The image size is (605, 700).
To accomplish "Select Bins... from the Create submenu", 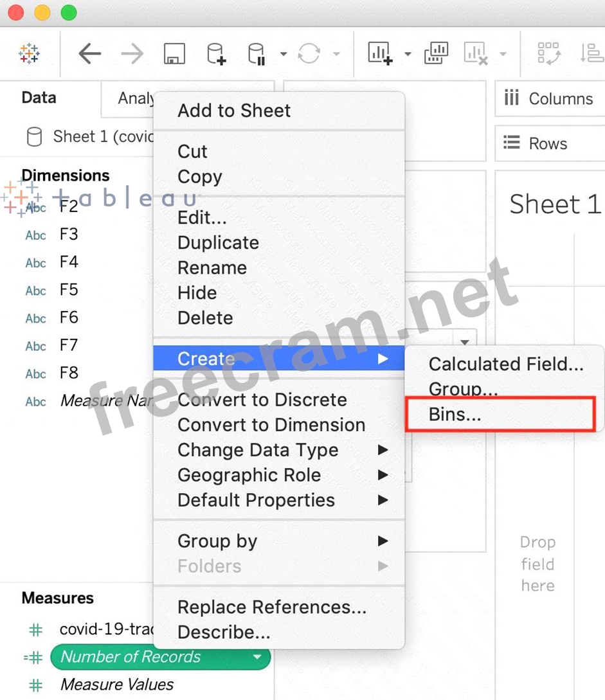I will (455, 415).
